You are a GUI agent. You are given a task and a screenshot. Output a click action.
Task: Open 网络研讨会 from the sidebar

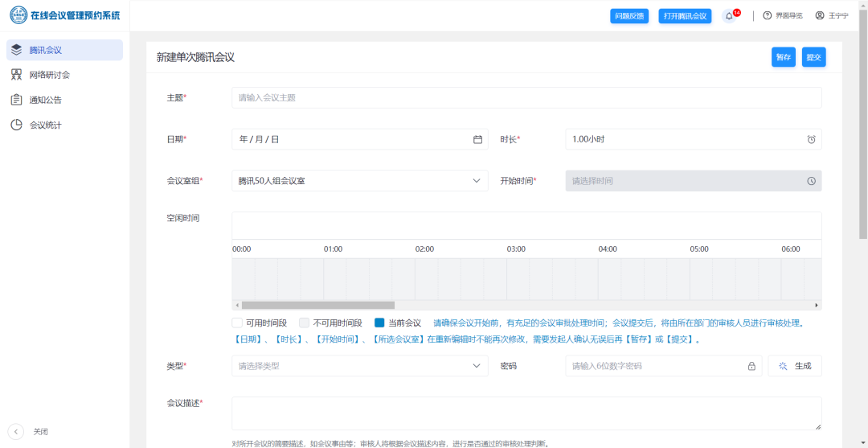[64, 75]
